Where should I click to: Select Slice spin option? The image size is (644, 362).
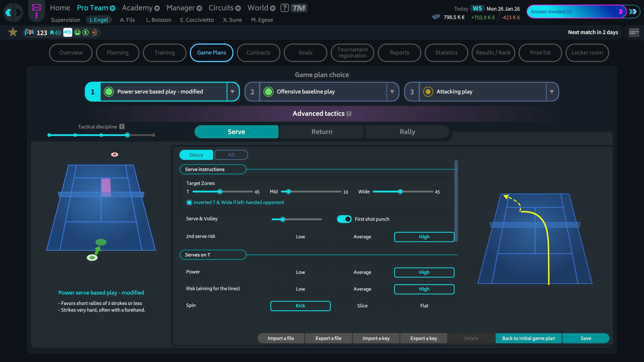pyautogui.click(x=362, y=306)
